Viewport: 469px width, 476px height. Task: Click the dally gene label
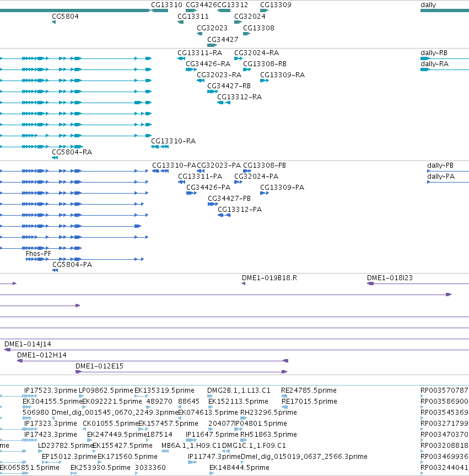coord(428,5)
